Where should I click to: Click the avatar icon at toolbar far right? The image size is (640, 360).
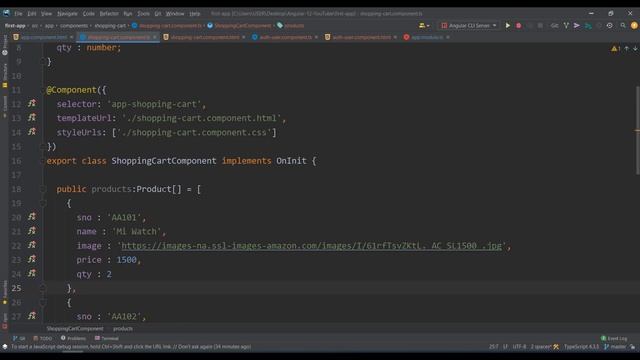pos(634,25)
